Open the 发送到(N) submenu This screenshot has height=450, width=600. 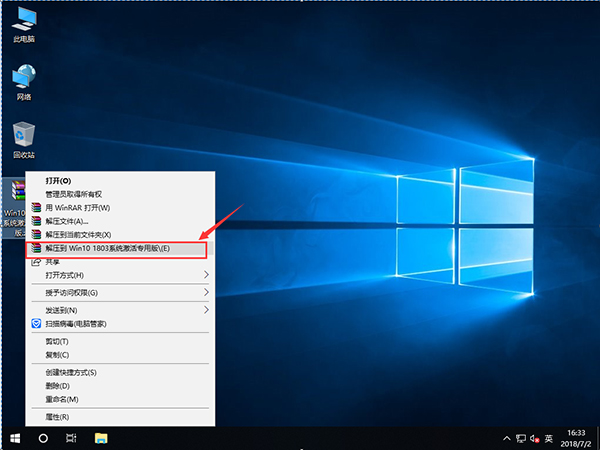click(x=120, y=310)
